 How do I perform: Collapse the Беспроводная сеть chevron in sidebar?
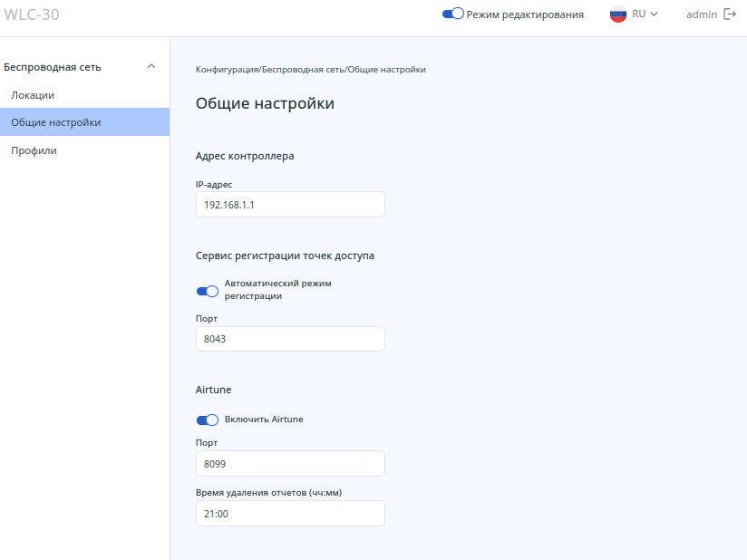(x=151, y=66)
